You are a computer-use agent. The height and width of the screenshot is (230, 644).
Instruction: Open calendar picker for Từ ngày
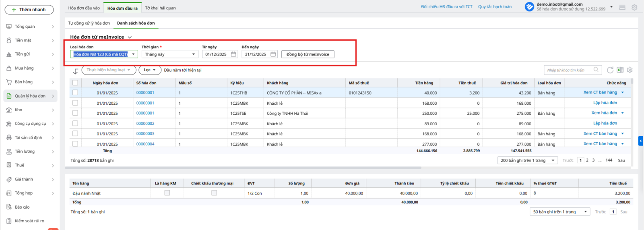(x=233, y=54)
